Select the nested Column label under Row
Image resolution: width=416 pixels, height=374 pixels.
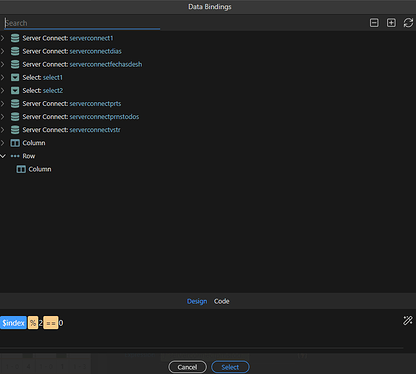coord(40,169)
